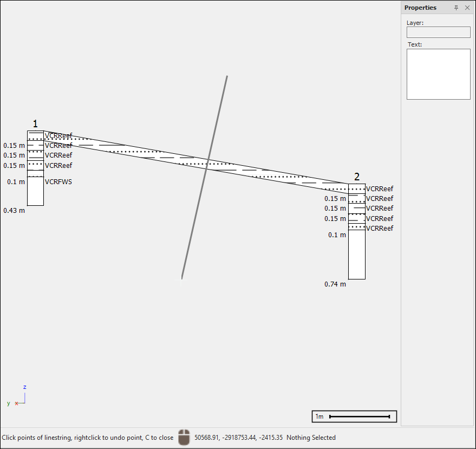Viewport: 476px width, 449px height.
Task: Click the Layer input field
Action: click(x=438, y=32)
